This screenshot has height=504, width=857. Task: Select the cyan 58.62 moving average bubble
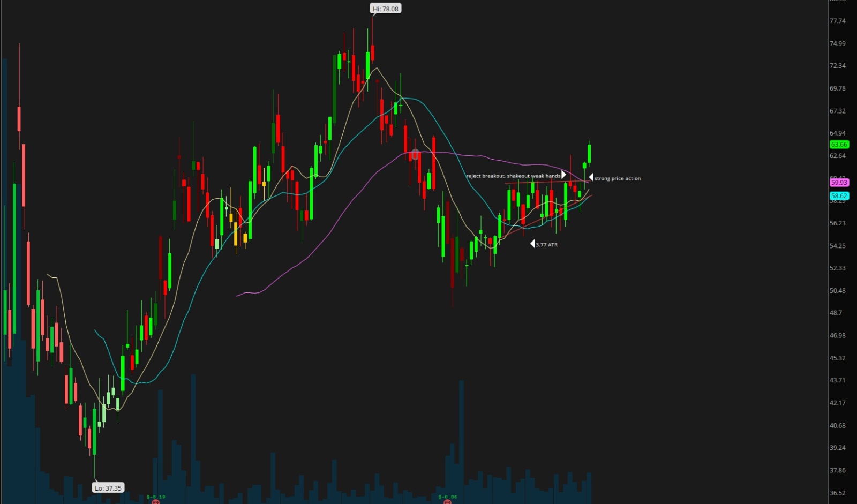(x=839, y=196)
